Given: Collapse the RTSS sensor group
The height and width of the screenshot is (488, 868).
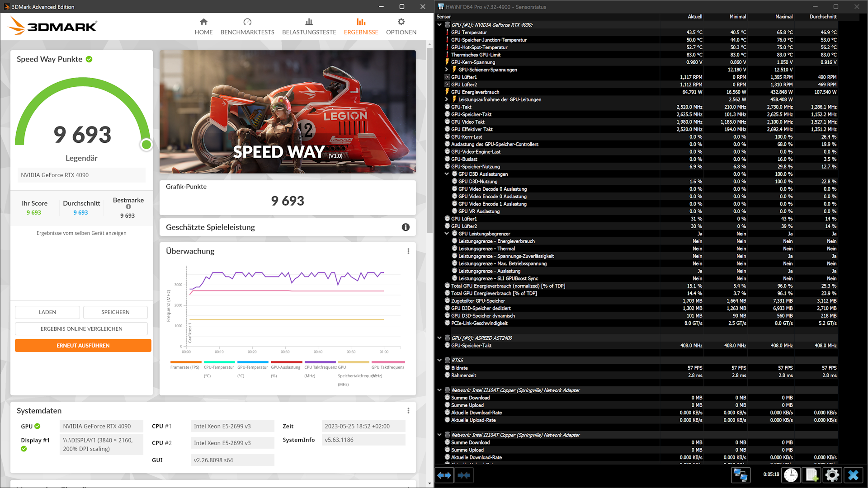Looking at the screenshot, I should 439,360.
